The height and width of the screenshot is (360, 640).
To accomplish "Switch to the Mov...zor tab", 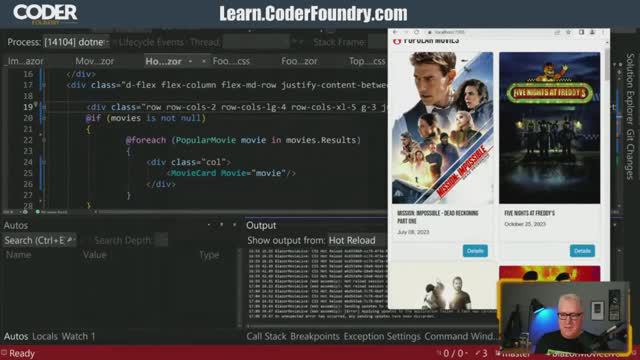I will click(x=95, y=61).
